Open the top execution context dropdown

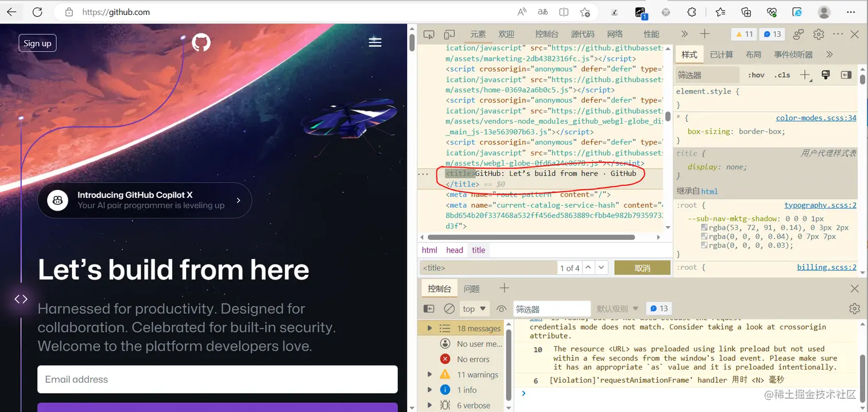pos(475,309)
